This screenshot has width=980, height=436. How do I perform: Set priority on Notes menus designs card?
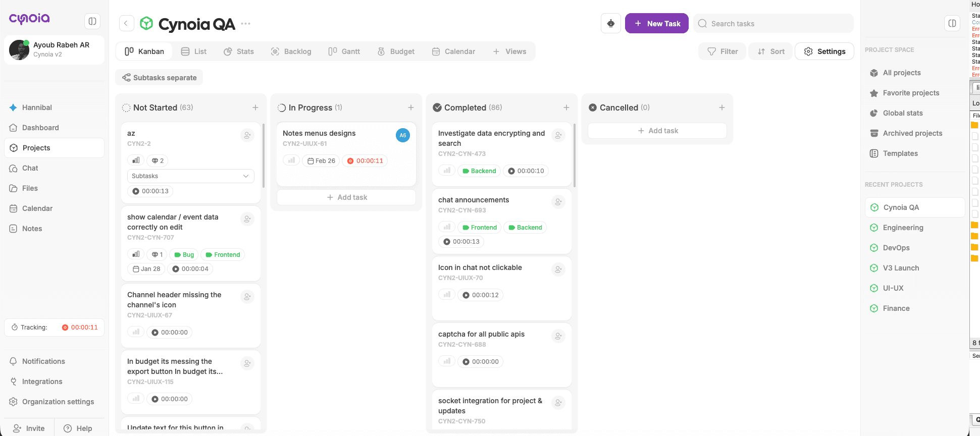pos(291,160)
